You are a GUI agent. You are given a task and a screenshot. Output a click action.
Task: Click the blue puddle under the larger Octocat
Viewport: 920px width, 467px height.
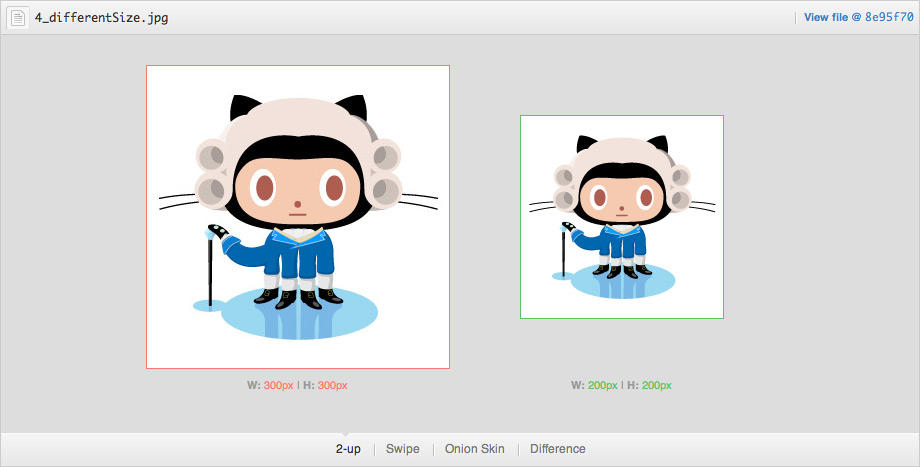(300, 318)
